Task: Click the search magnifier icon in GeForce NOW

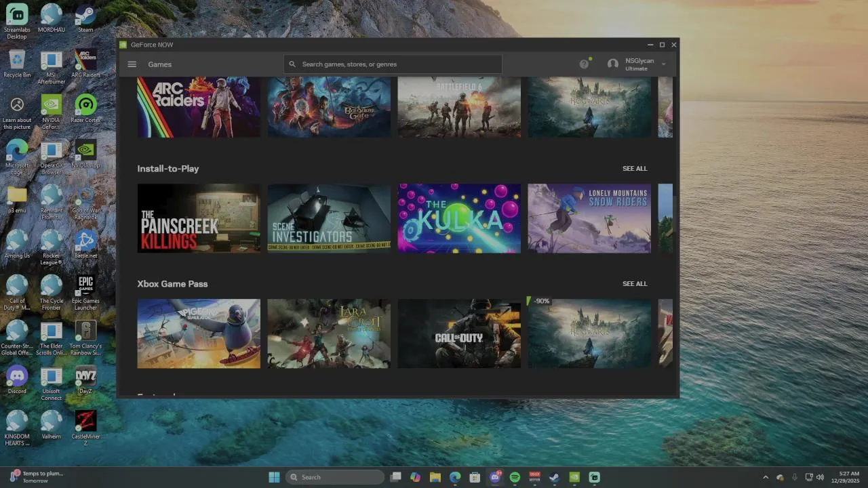Action: tap(292, 64)
